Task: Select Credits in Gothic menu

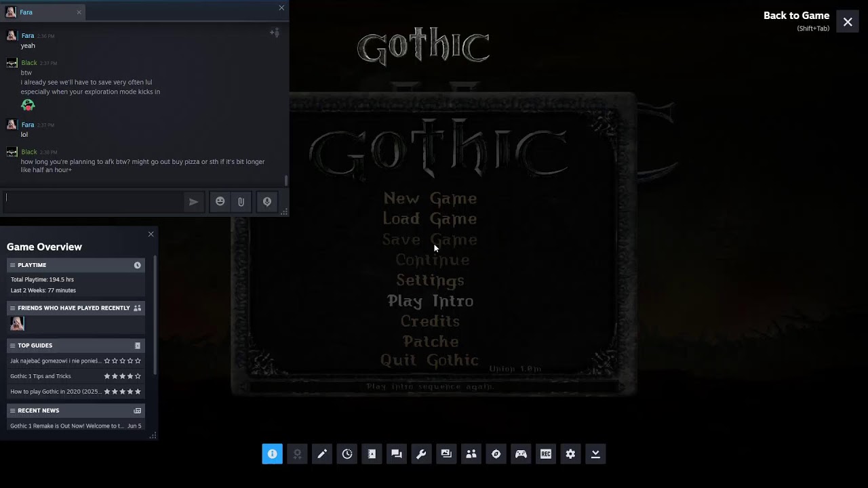Action: (430, 321)
